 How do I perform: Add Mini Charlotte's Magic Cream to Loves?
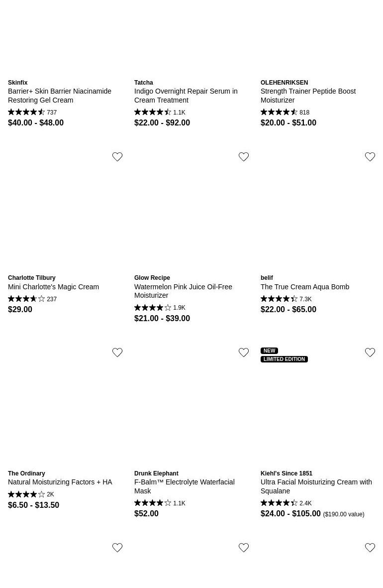pos(117,157)
